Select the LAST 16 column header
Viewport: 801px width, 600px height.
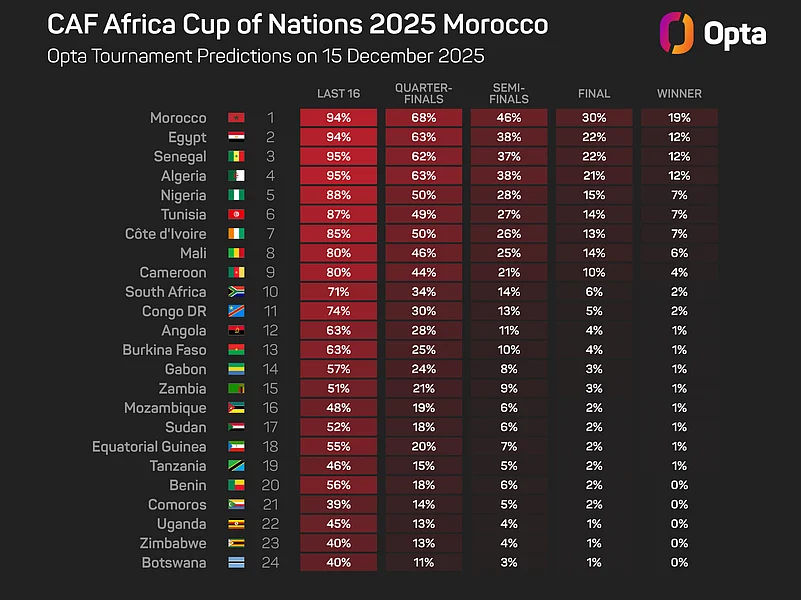coord(338,94)
